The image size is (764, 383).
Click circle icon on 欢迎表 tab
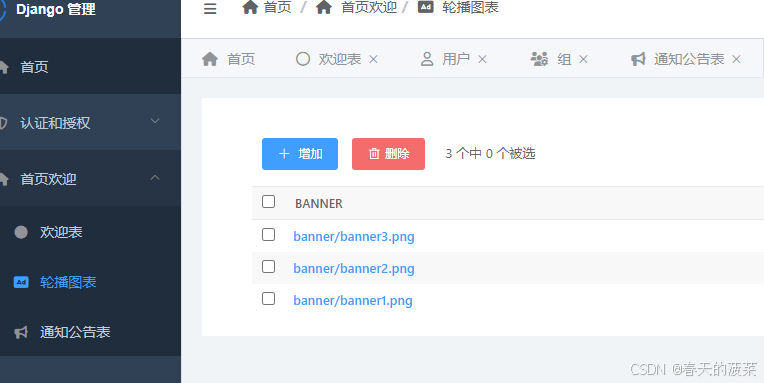(303, 59)
